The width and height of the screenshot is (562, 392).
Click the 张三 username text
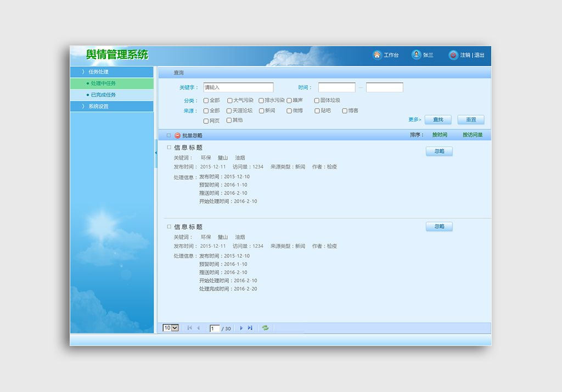tap(428, 55)
